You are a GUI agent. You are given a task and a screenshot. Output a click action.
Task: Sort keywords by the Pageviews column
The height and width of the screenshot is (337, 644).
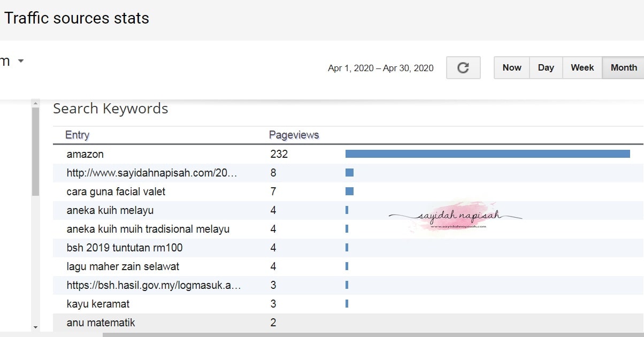[294, 135]
